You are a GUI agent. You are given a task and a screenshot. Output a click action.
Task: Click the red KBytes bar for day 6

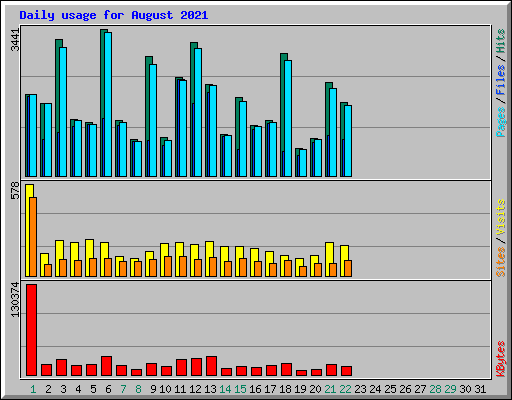point(107,366)
